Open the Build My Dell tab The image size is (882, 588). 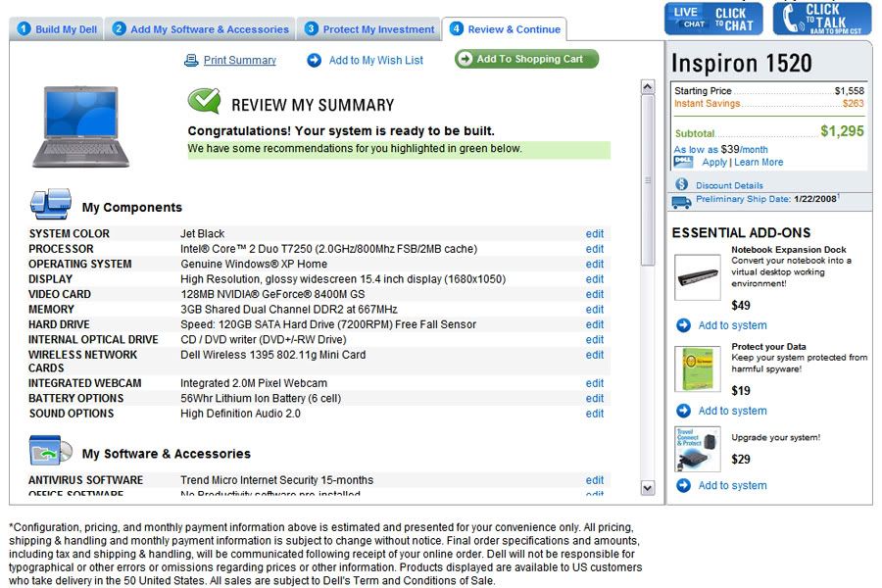pos(56,29)
